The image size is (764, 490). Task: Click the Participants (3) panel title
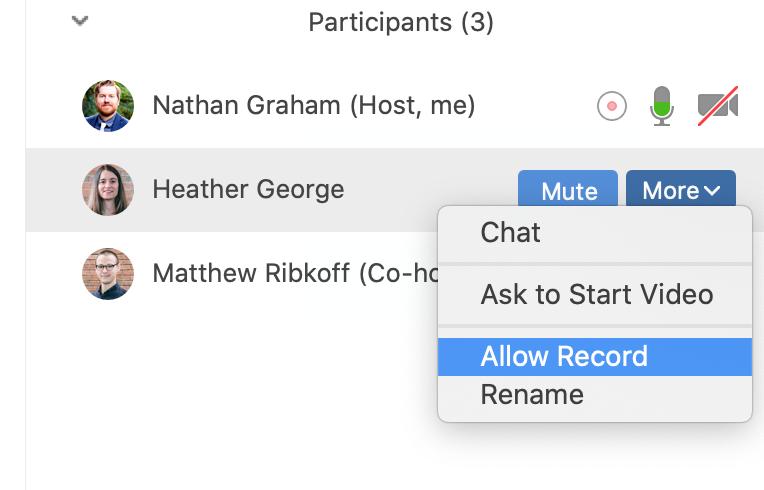coord(400,21)
